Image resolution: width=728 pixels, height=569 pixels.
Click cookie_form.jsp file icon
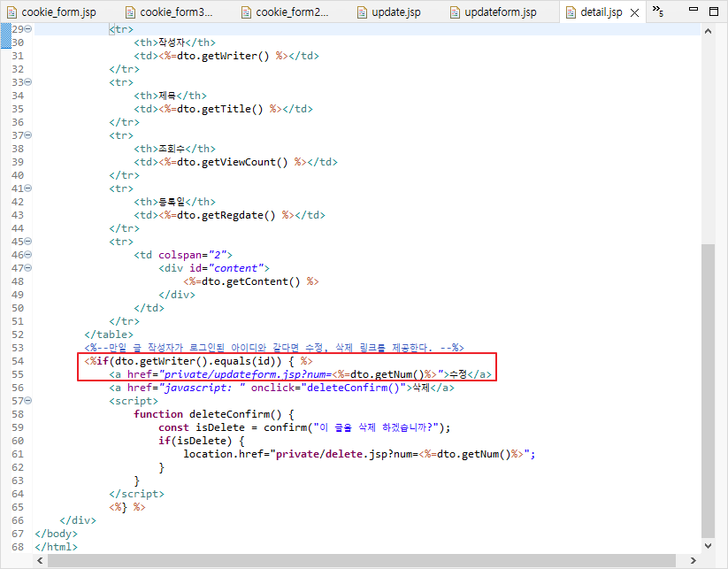12,12
